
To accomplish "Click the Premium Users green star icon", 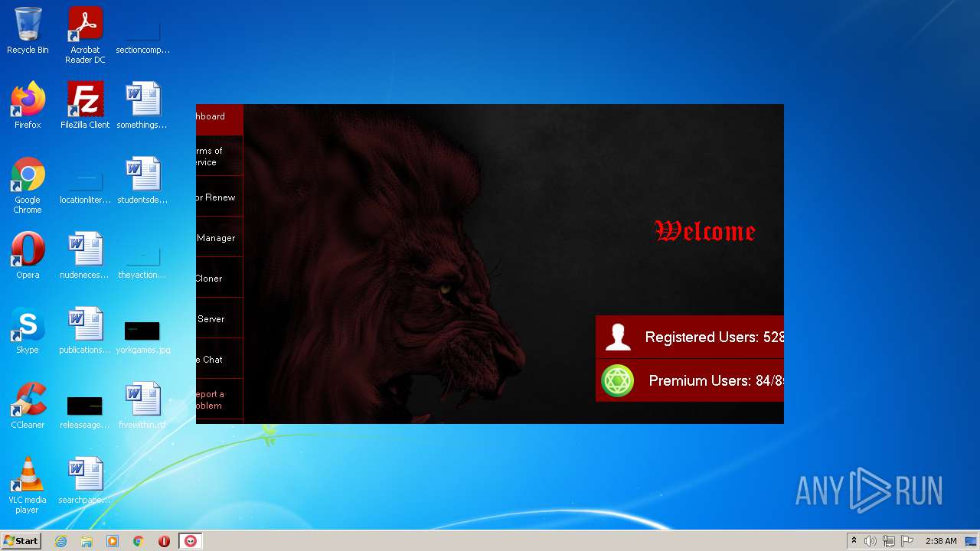I will point(617,380).
